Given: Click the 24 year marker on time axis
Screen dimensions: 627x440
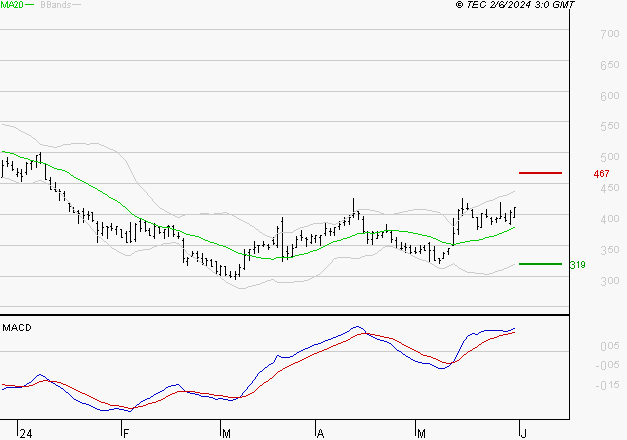Looking at the screenshot, I should (x=26, y=434).
